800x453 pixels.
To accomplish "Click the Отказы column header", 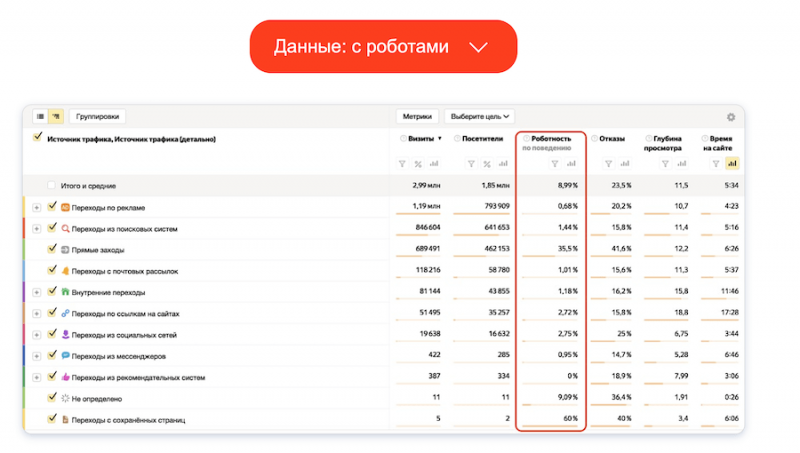I will [x=611, y=139].
